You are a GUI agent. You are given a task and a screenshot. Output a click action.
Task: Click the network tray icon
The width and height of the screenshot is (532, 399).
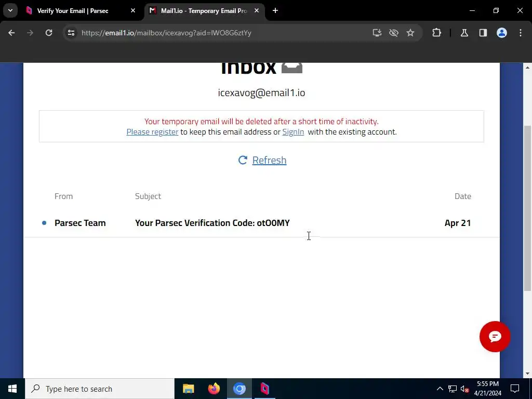coord(453,389)
